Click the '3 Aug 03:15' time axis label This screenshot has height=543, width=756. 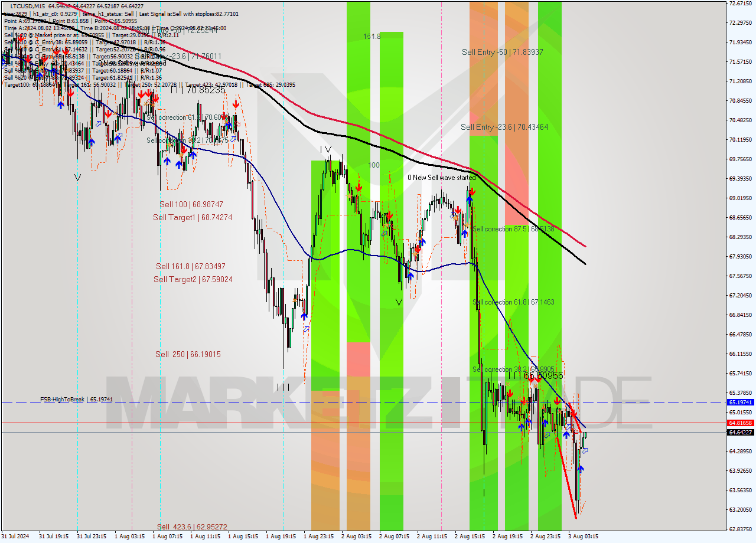(x=583, y=537)
